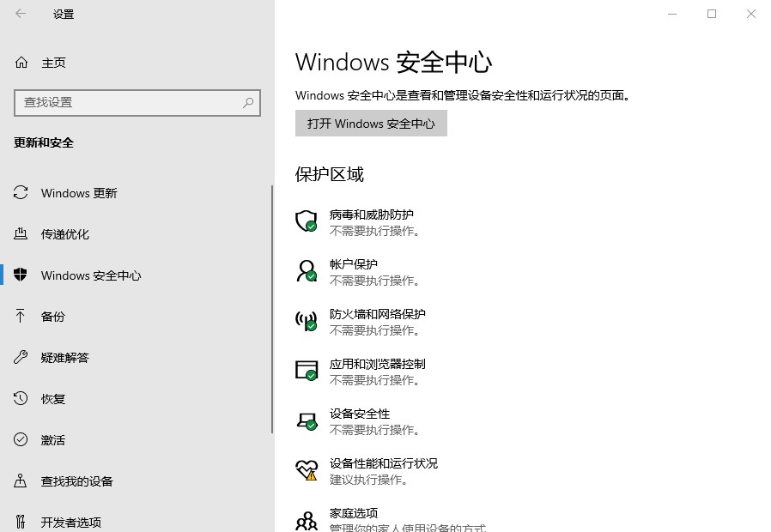Focus the 查找设置 search field
This screenshot has height=532, width=771.
[x=137, y=103]
